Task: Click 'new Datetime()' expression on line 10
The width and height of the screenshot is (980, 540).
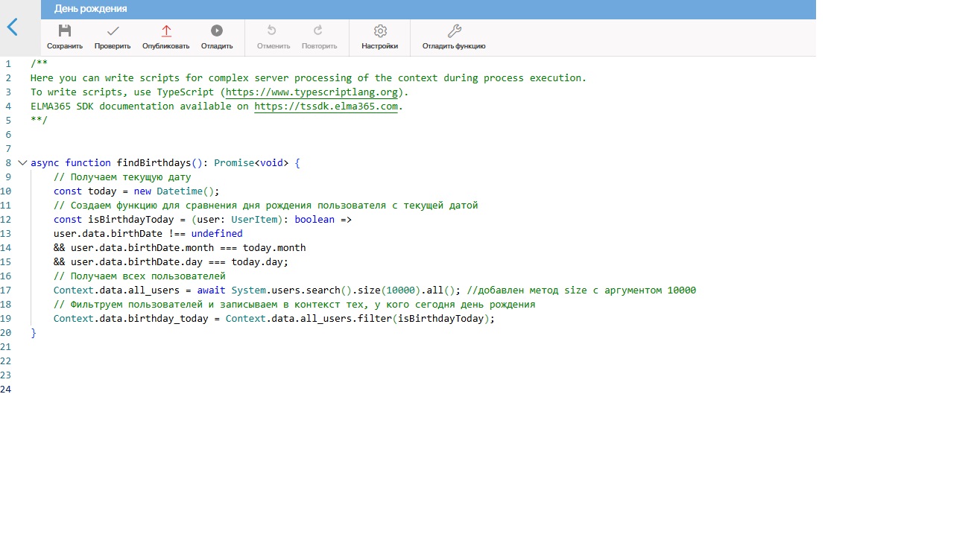Action: [174, 191]
